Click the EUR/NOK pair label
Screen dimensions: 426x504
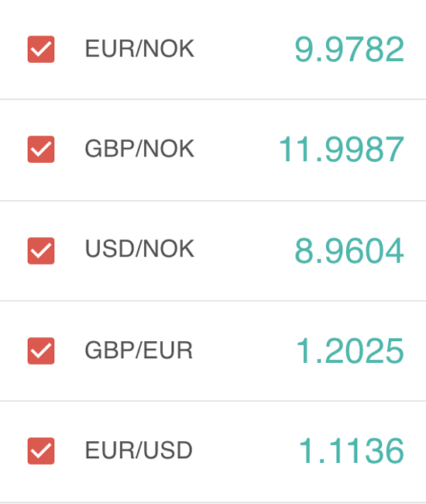tap(139, 49)
